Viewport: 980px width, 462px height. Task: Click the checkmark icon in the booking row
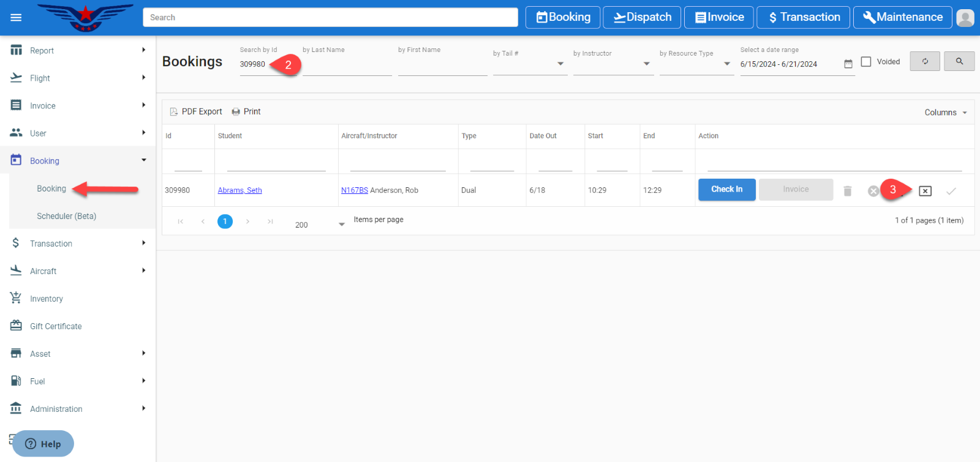(x=951, y=191)
